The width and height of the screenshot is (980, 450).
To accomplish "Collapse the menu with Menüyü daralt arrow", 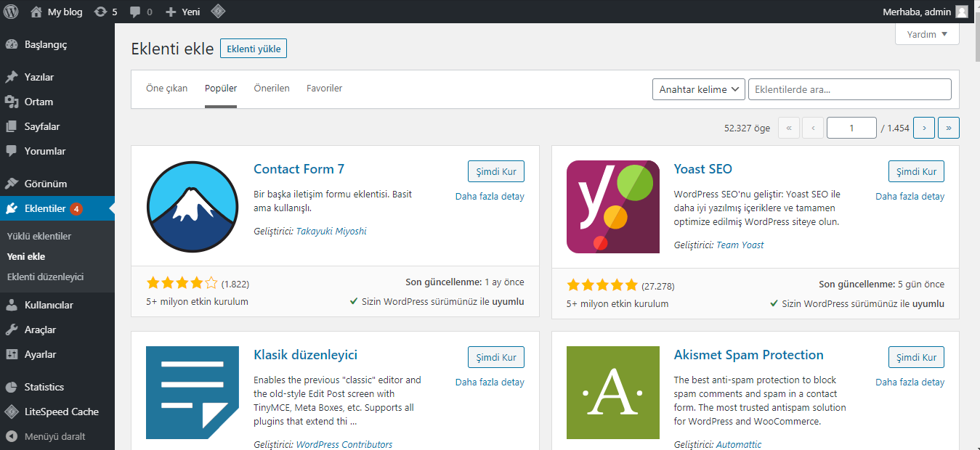I will [x=12, y=436].
